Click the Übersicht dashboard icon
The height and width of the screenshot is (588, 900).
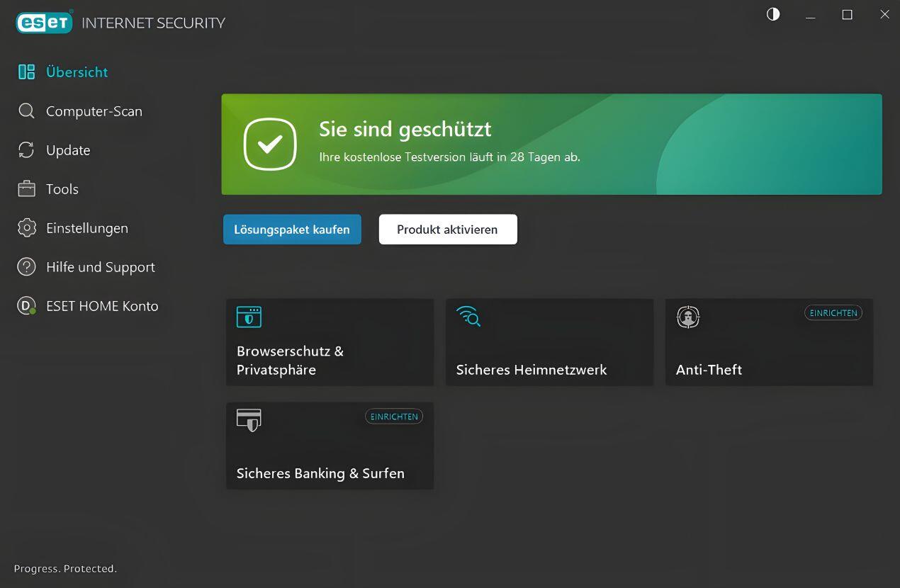[x=26, y=72]
